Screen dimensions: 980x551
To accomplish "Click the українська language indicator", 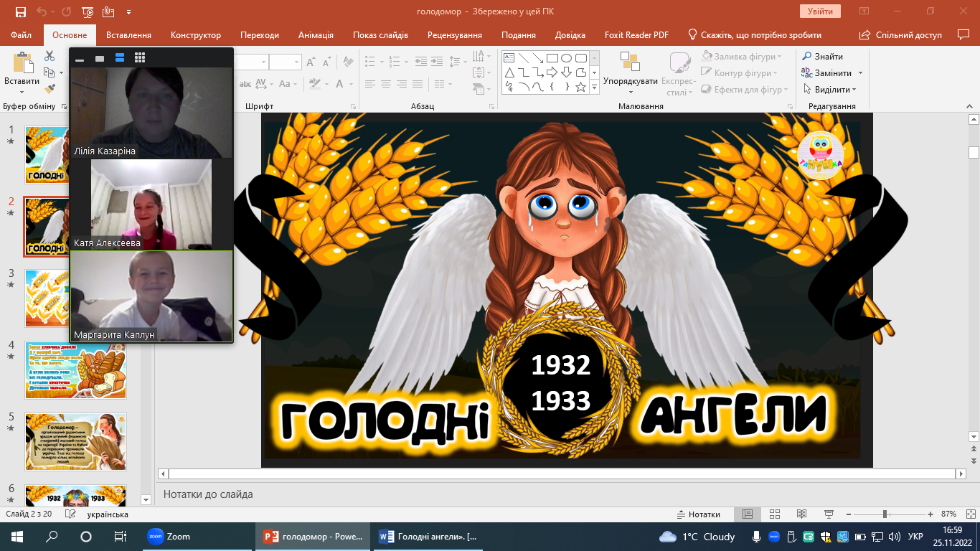I will 108,514.
